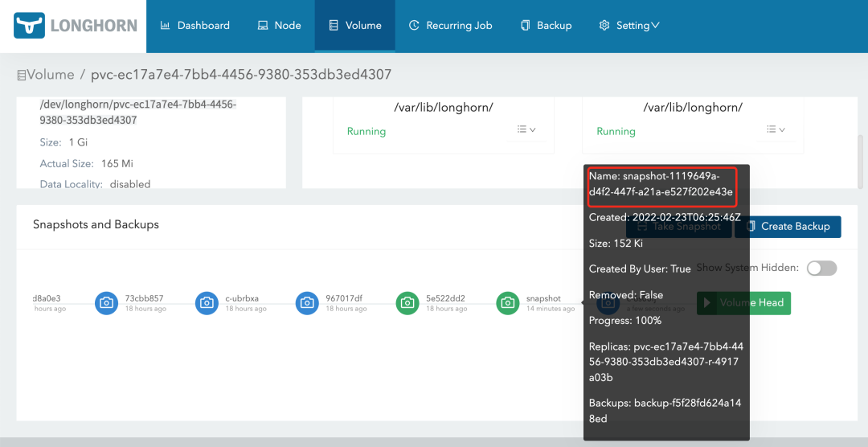Click the c-ubrbxa snapshot camera icon
Viewport: 868px width, 447px height.
click(x=207, y=303)
